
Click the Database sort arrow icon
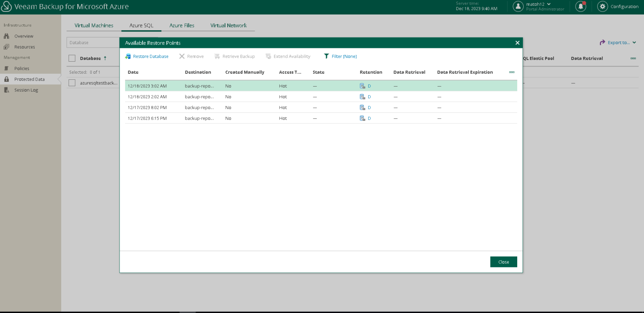pos(105,58)
